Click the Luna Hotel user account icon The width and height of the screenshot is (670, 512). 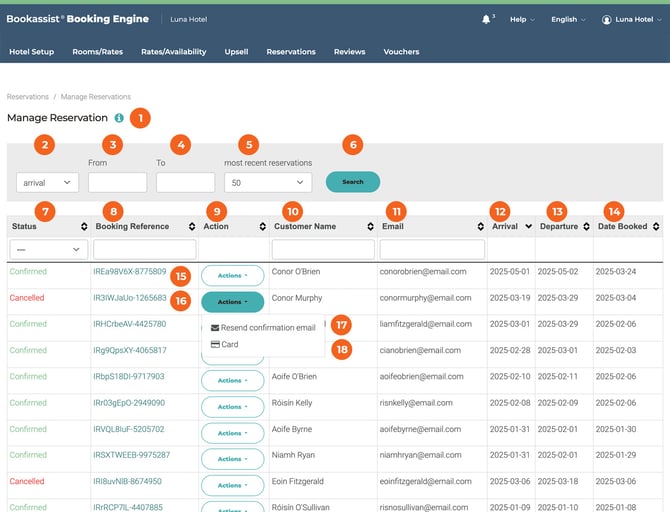coord(606,19)
